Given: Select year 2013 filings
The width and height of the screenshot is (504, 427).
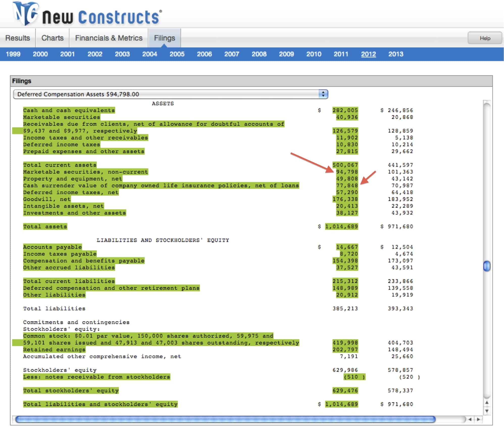Looking at the screenshot, I should coord(396,54).
